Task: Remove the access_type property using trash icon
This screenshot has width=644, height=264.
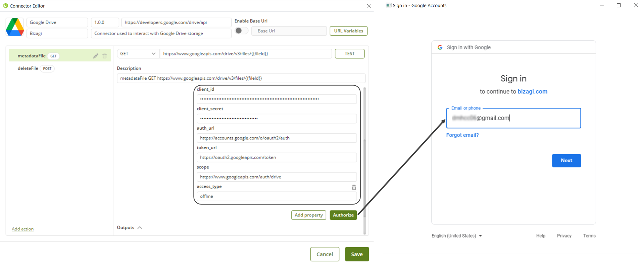Action: (354, 187)
